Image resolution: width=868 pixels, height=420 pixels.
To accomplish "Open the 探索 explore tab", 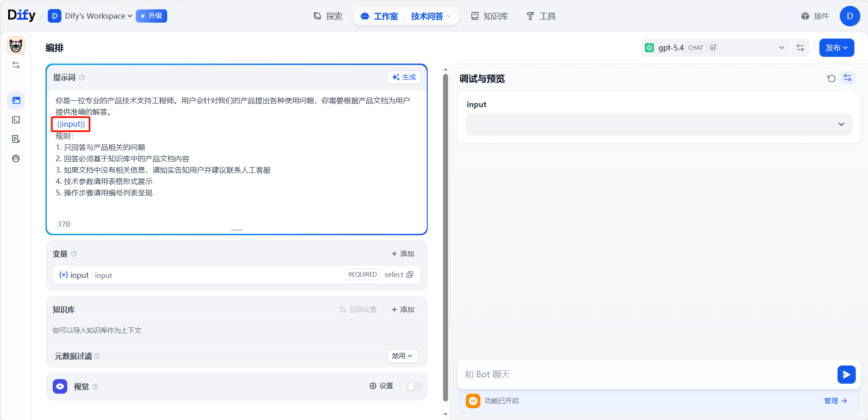I will pyautogui.click(x=328, y=16).
